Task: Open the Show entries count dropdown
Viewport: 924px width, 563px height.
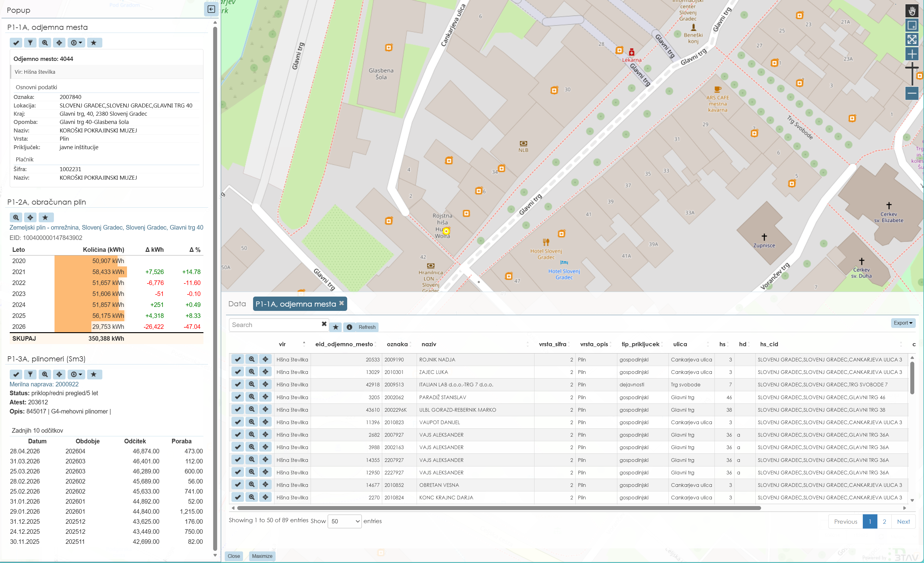Action: (x=345, y=521)
